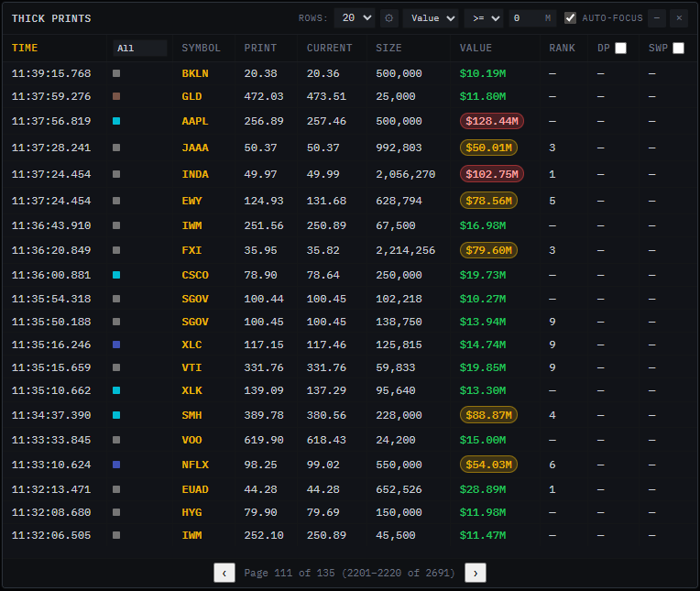Image resolution: width=700 pixels, height=591 pixels.
Task: Open the settings gear in Thick Prints header
Action: [x=388, y=18]
